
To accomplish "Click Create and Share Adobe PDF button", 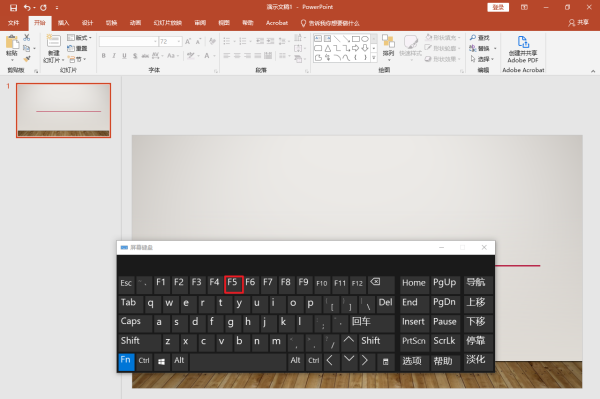I will [523, 49].
